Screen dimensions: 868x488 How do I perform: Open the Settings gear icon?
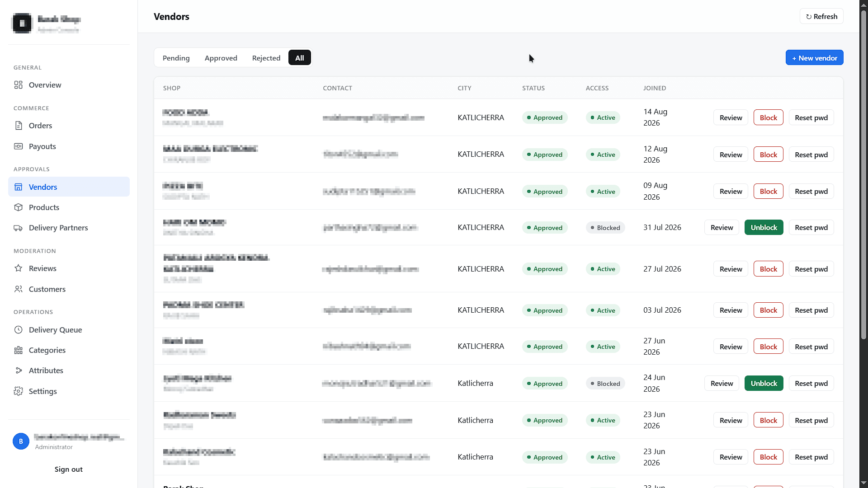(x=19, y=391)
